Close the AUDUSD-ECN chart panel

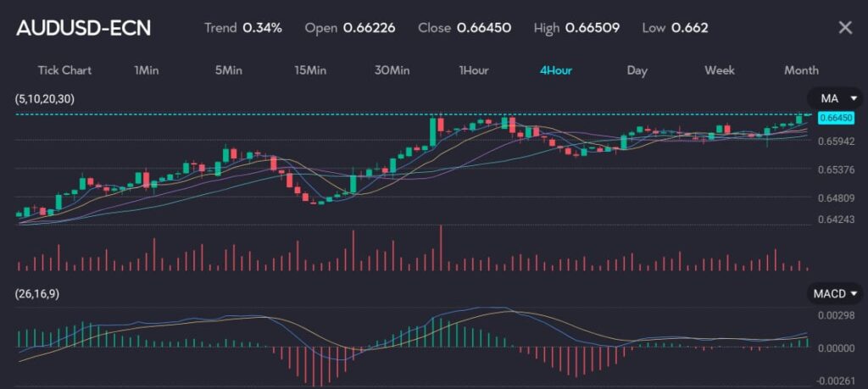click(x=844, y=27)
